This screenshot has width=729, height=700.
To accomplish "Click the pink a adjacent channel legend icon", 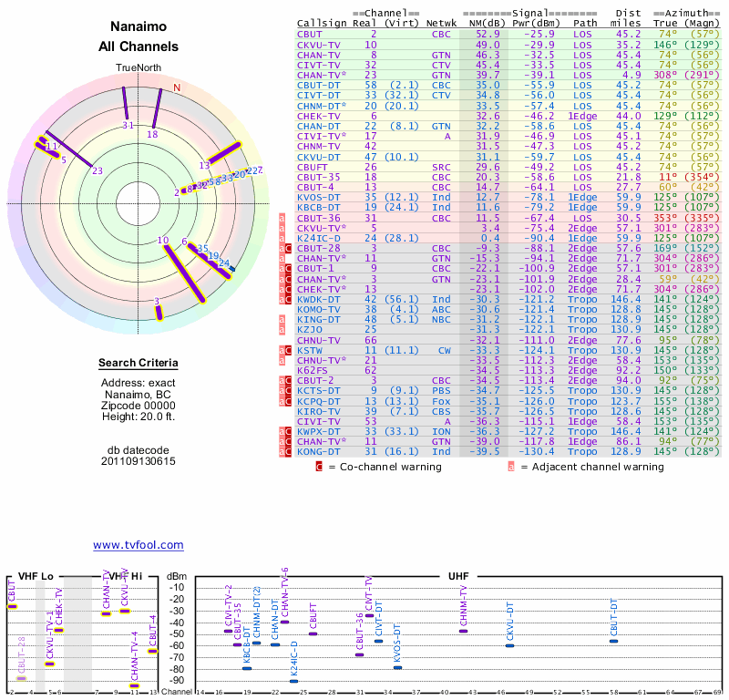I will point(511,467).
